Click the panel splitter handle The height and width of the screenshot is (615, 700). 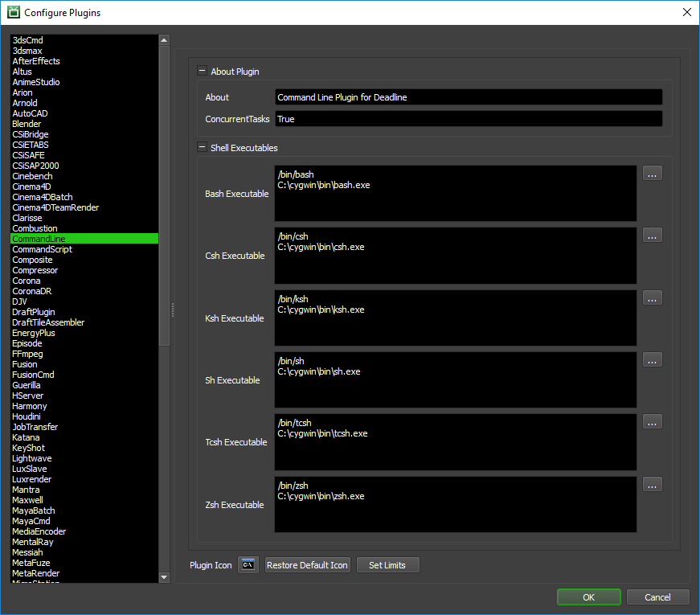coord(173,310)
